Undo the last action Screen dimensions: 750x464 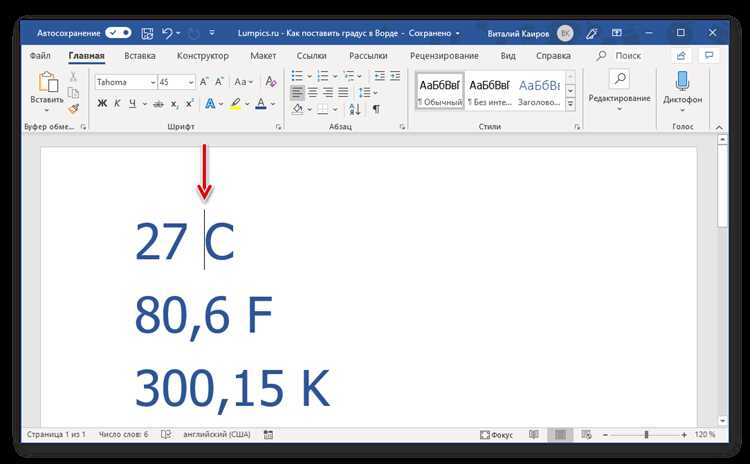coord(167,33)
